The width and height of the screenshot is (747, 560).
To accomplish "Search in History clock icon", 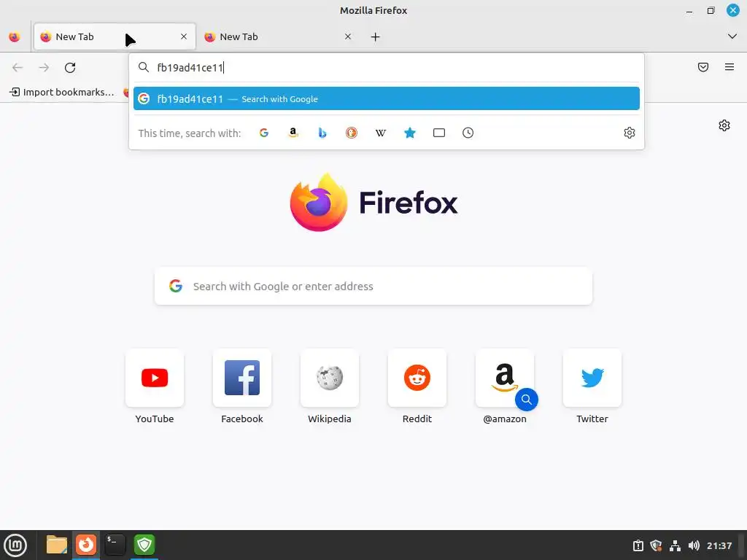I will pos(468,133).
